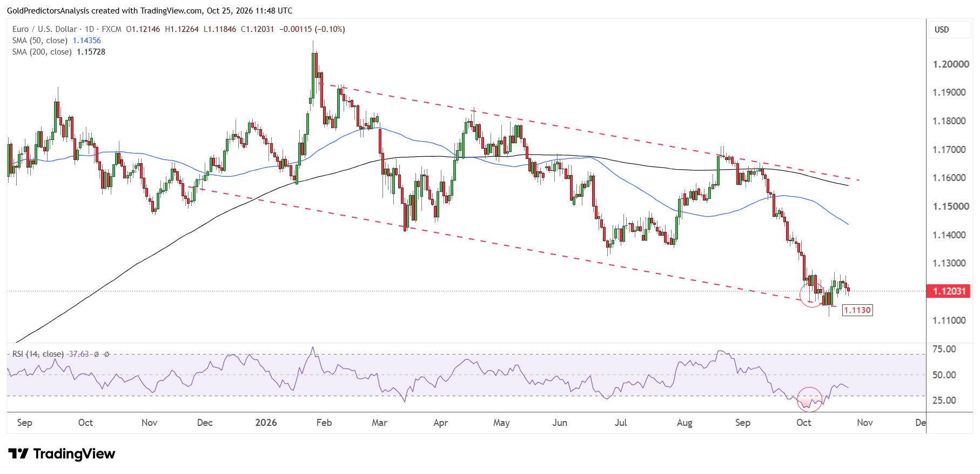Click the low value L1.11846
The width and height of the screenshot is (980, 474).
[x=220, y=29]
